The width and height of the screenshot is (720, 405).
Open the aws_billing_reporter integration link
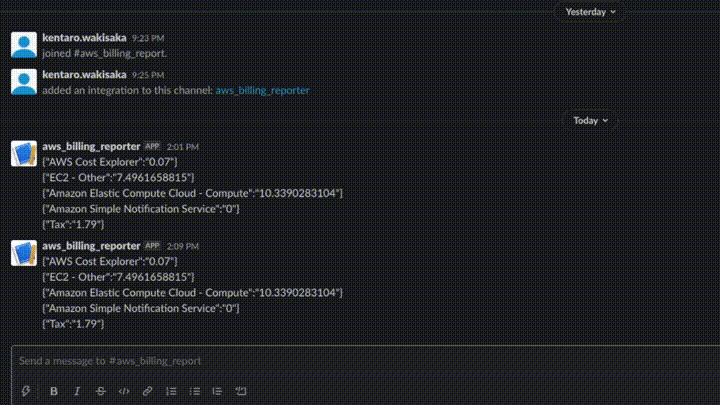pos(262,90)
